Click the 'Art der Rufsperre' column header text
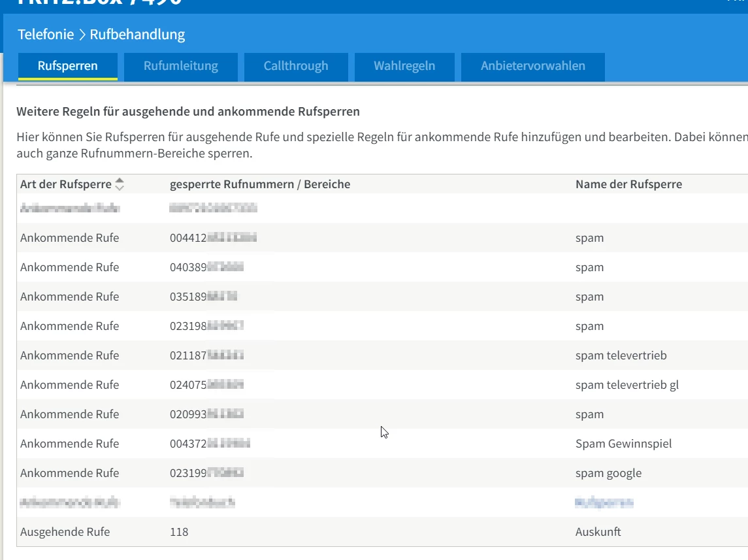 point(65,184)
